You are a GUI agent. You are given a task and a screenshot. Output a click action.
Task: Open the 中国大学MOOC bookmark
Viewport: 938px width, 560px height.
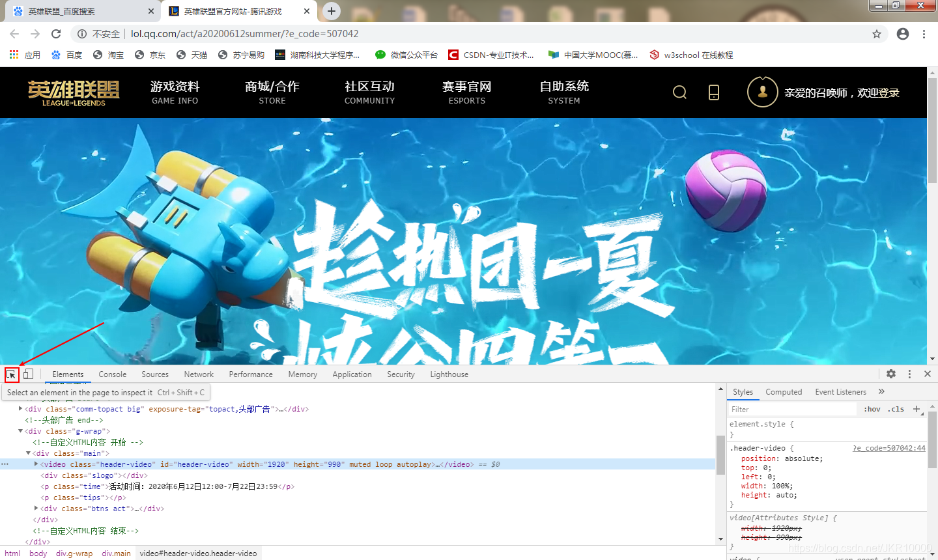(593, 55)
